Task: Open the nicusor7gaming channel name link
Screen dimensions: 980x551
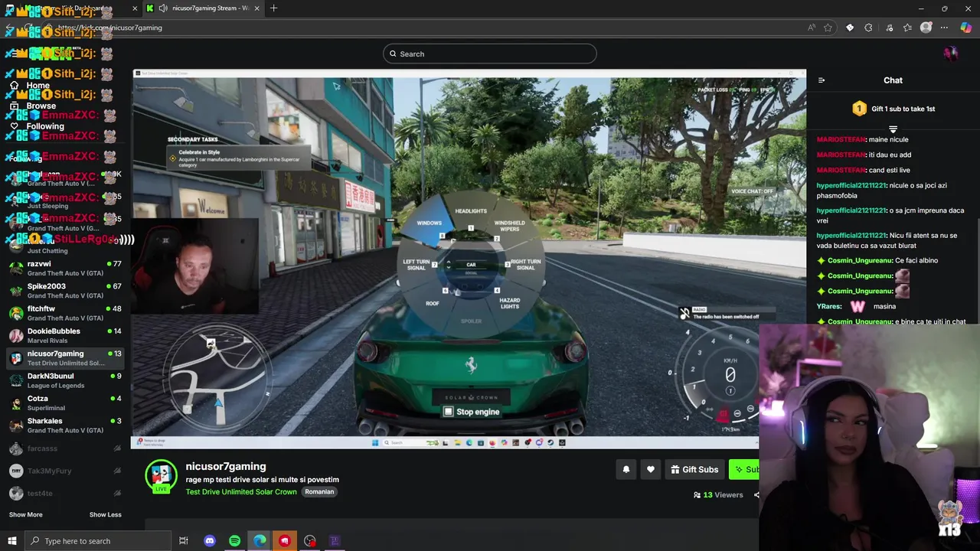Action: pos(226,466)
